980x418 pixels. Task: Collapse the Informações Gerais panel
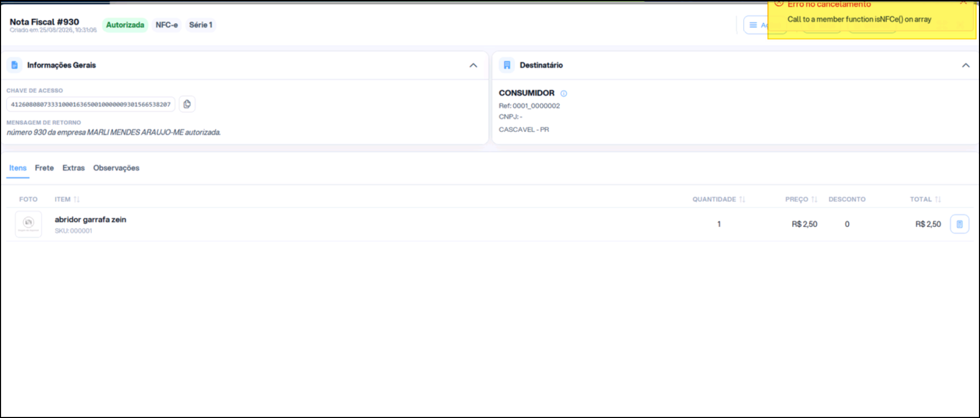click(473, 65)
